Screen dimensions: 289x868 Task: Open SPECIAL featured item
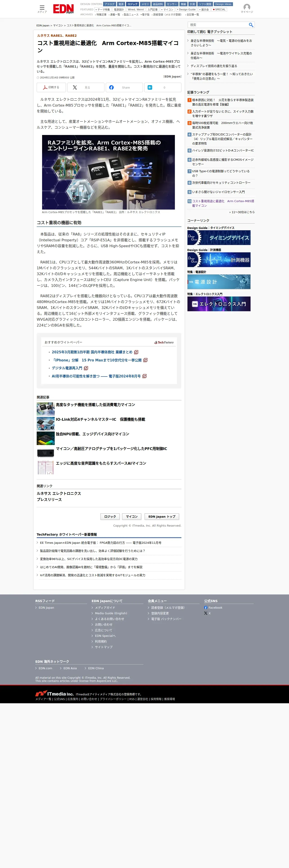[219, 9]
